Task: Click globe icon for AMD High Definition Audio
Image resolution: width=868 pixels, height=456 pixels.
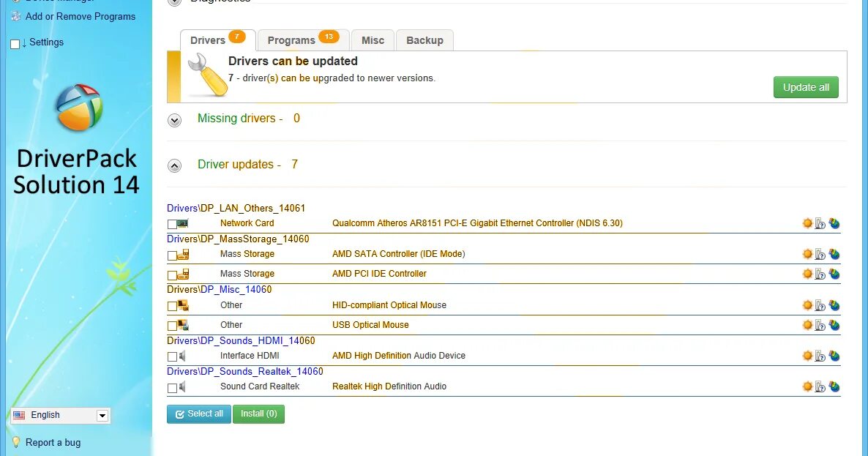Action: (x=834, y=356)
